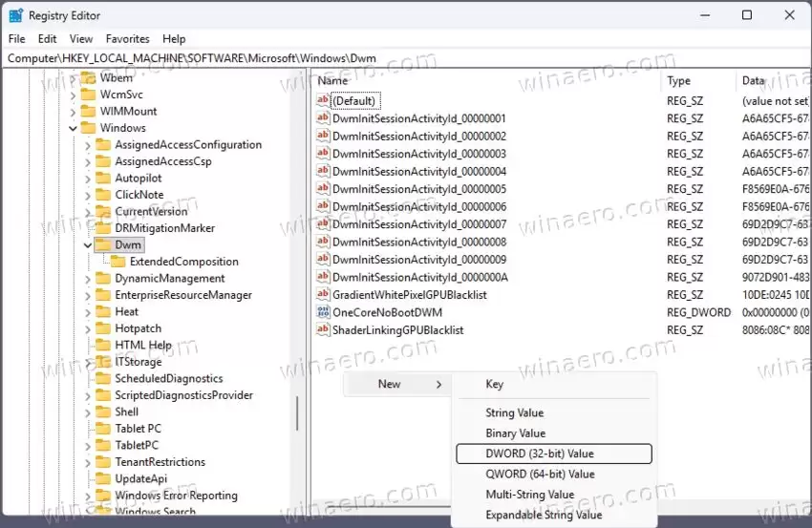Click the ClickNote folder icon
The width and height of the screenshot is (812, 528).
click(x=103, y=194)
